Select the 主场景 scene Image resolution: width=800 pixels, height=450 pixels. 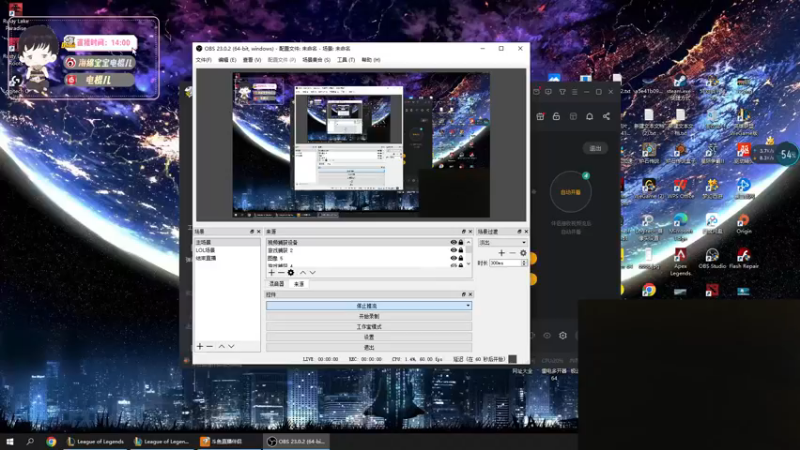(227, 242)
